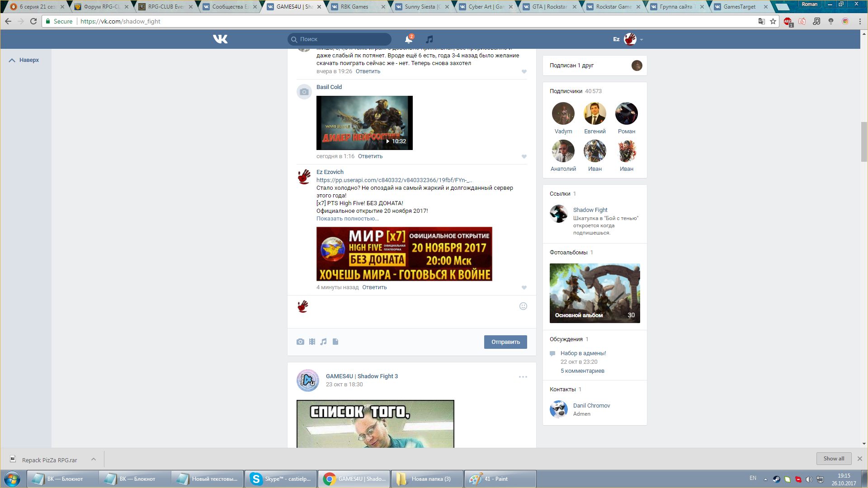This screenshot has width=868, height=488.
Task: View 5 комментариев in the discussion
Action: tap(582, 371)
